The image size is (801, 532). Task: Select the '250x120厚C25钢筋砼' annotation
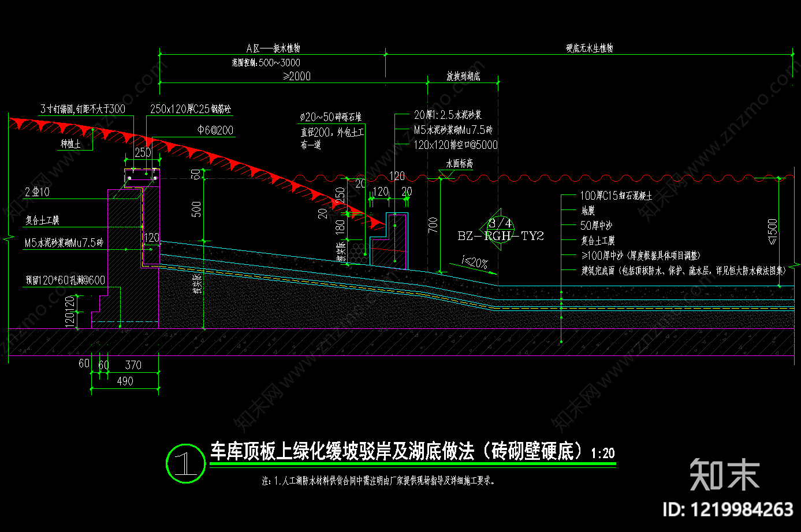pyautogui.click(x=191, y=108)
